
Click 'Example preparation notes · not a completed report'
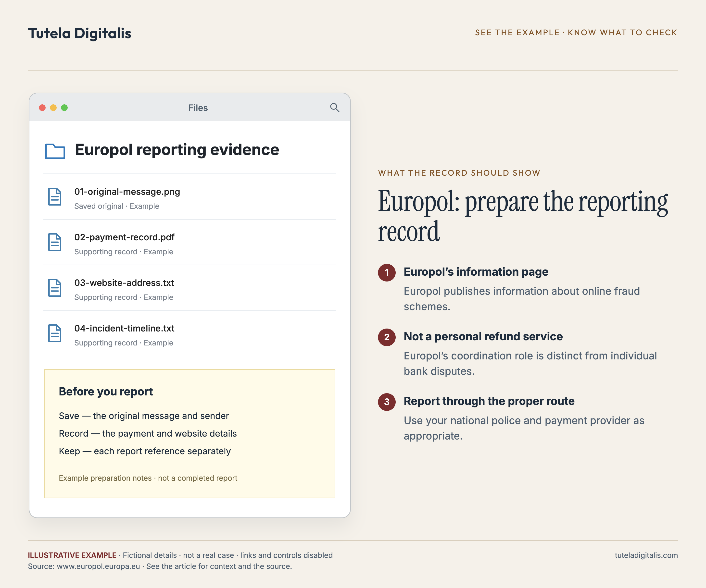pyautogui.click(x=148, y=478)
